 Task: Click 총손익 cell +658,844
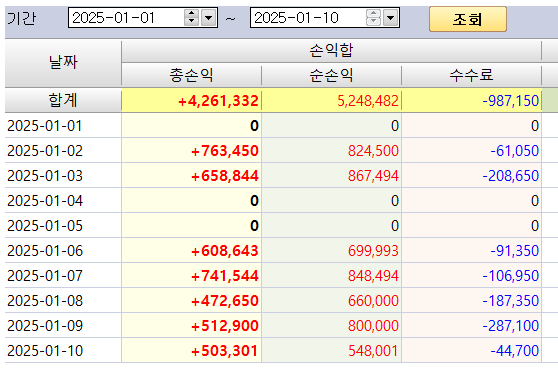click(191, 176)
